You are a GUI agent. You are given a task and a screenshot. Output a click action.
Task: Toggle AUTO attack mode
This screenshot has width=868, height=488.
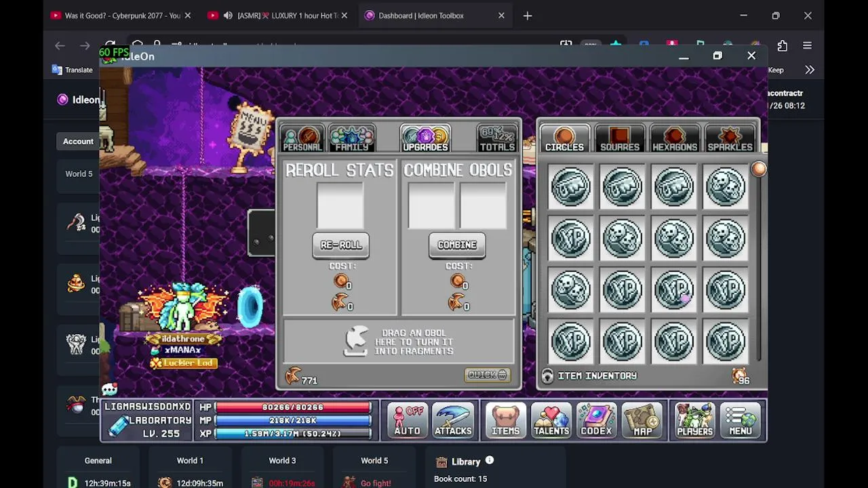[408, 420]
